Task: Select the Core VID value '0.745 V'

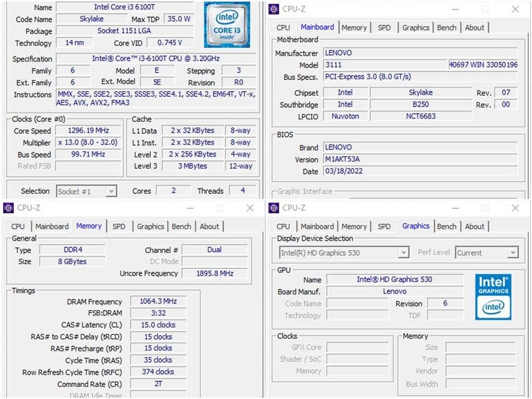Action: coord(170,43)
